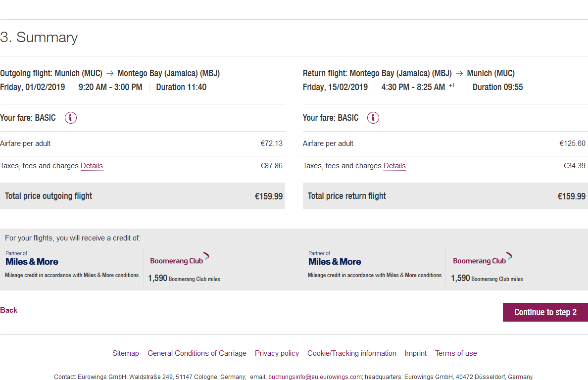Click the return flight Boomerang Club logo
This screenshot has height=380, width=588.
482,259
